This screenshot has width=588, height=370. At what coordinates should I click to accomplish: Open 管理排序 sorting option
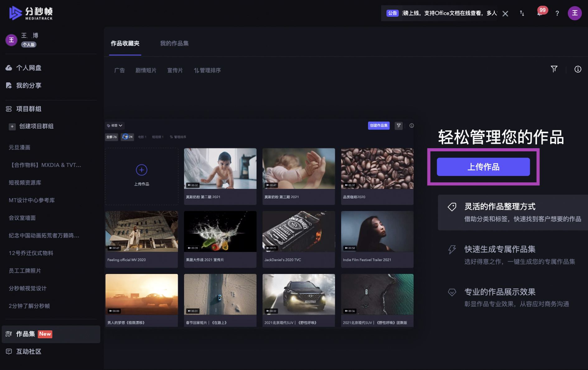pyautogui.click(x=207, y=70)
